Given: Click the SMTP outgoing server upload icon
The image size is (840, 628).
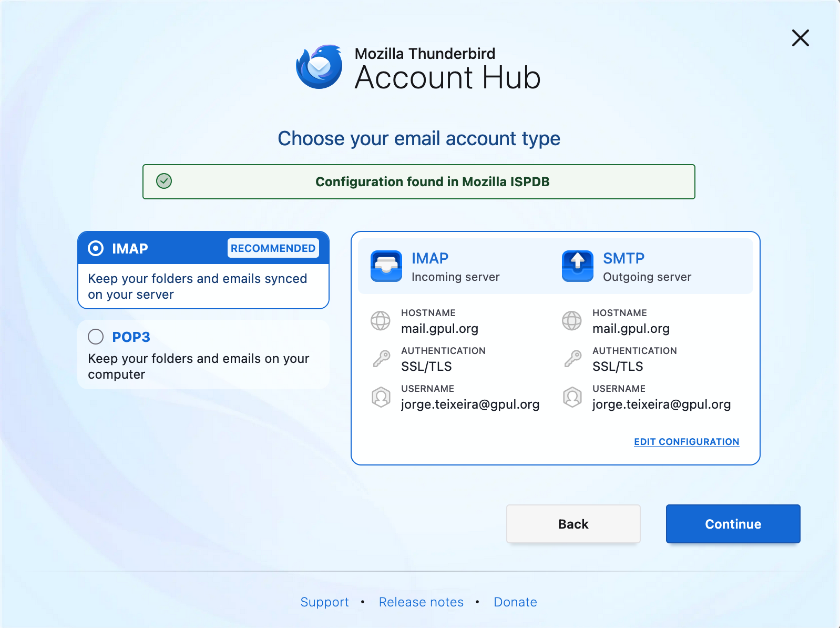Looking at the screenshot, I should (578, 266).
